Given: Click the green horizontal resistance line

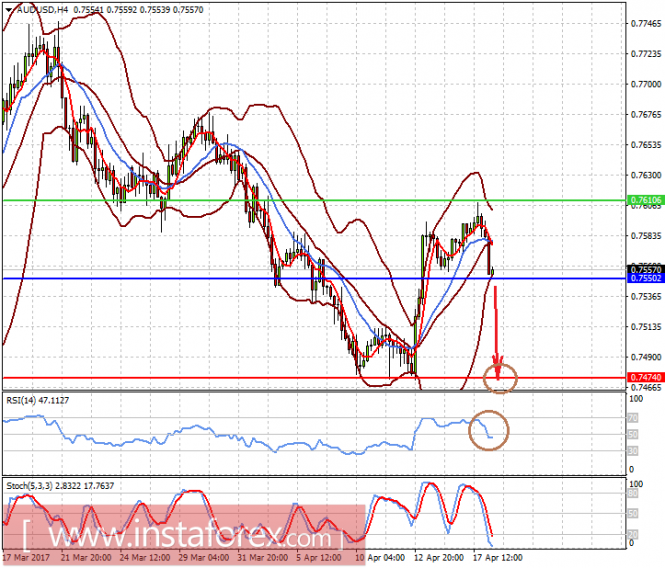Looking at the screenshot, I should pyautogui.click(x=314, y=200).
